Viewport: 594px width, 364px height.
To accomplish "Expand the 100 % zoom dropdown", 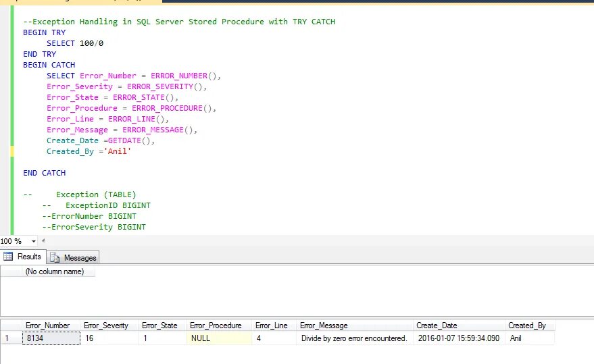I will point(33,241).
